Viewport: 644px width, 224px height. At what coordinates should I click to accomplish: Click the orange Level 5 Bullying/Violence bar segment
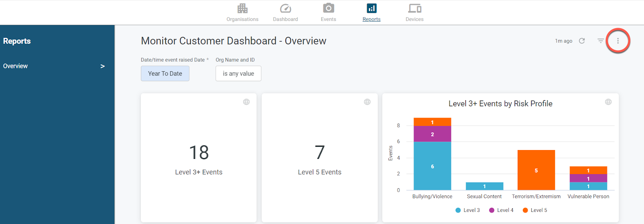432,122
